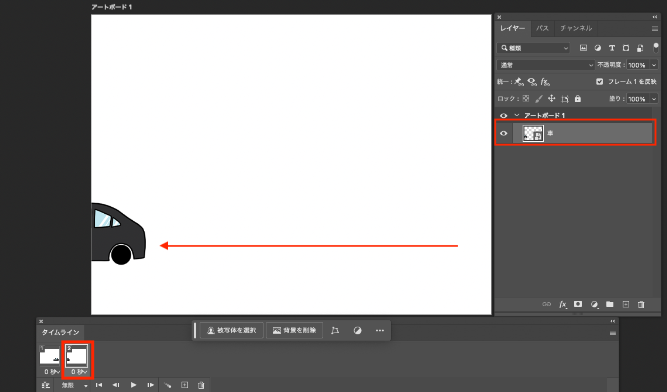667x392 pixels.
Task: Lock layer position with the move icon
Action: pos(552,99)
